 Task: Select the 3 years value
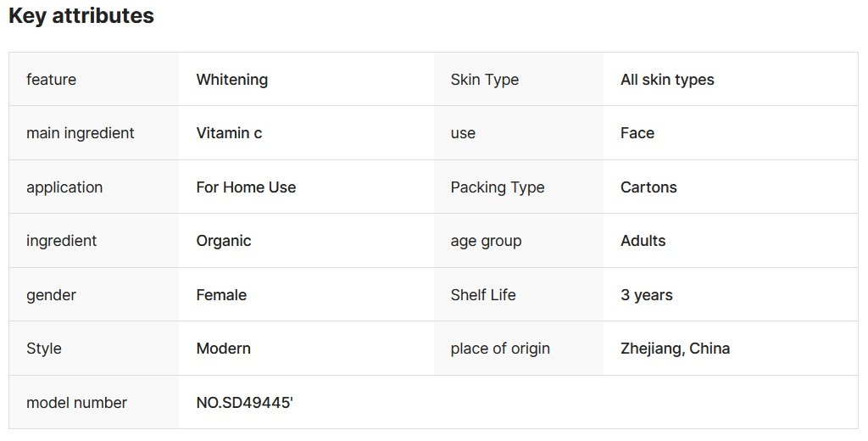pyautogui.click(x=647, y=295)
